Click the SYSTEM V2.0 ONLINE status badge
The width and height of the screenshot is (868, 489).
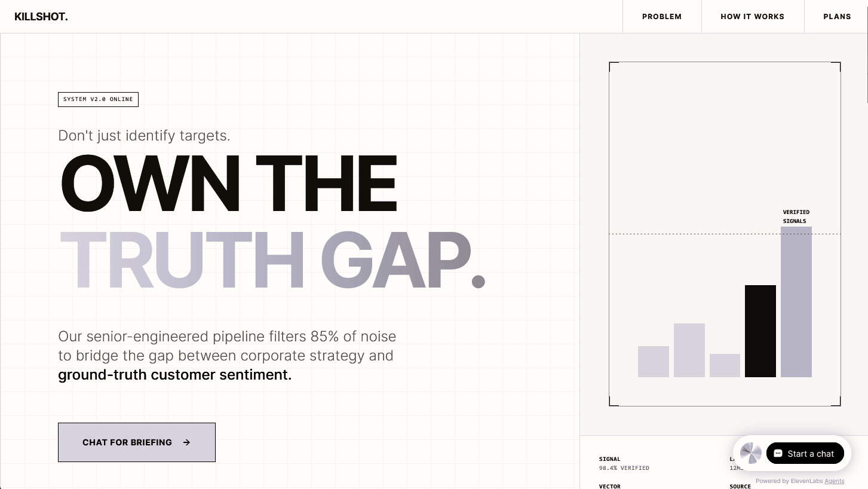(x=98, y=99)
